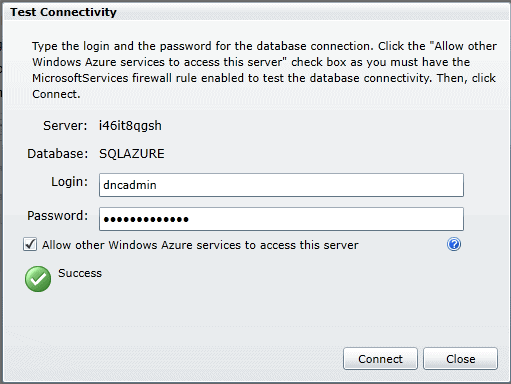Enable Allow other Windows Azure services checkbox
511x384 pixels.
point(30,244)
